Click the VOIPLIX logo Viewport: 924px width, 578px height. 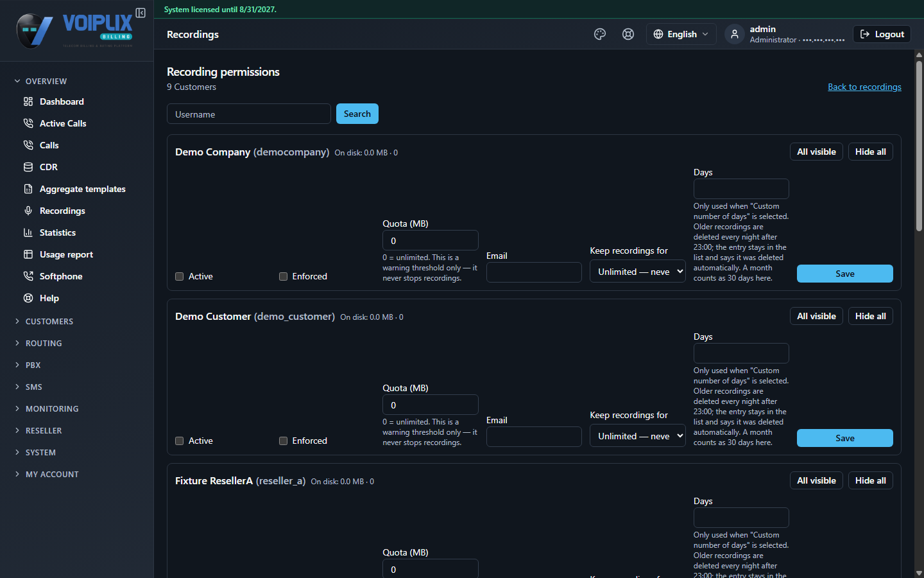point(75,31)
